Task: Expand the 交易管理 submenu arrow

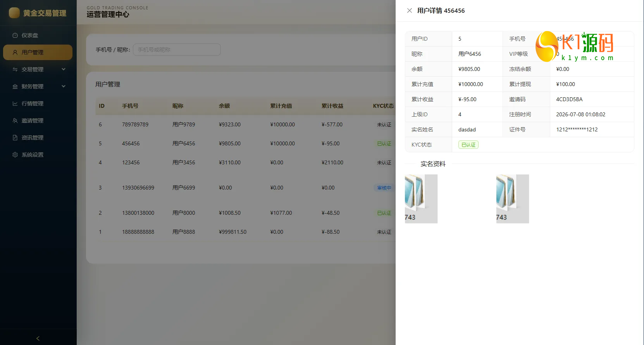Action: click(x=64, y=69)
